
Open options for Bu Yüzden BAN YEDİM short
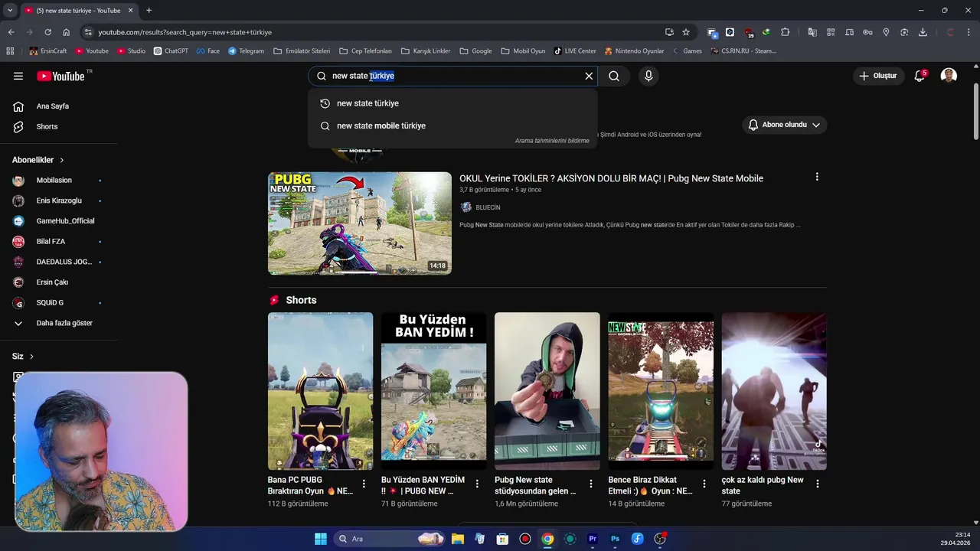click(477, 484)
